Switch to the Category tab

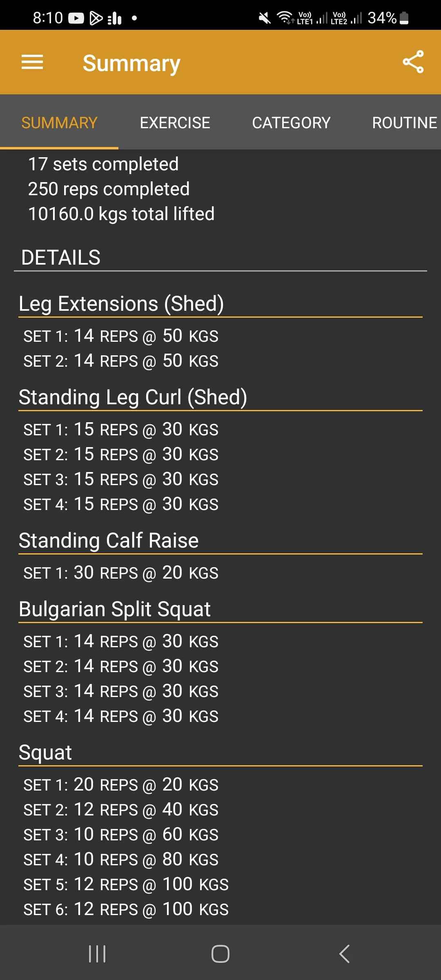coord(291,122)
